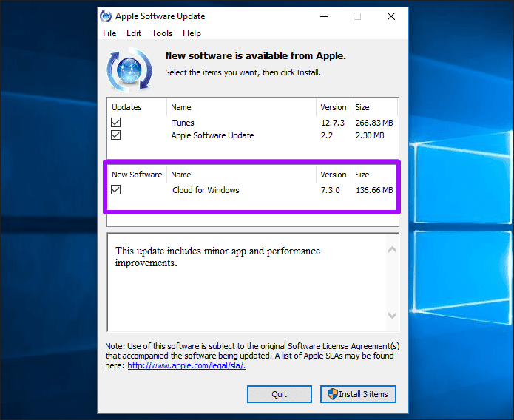Minimize the Apple Software Update window

point(324,16)
